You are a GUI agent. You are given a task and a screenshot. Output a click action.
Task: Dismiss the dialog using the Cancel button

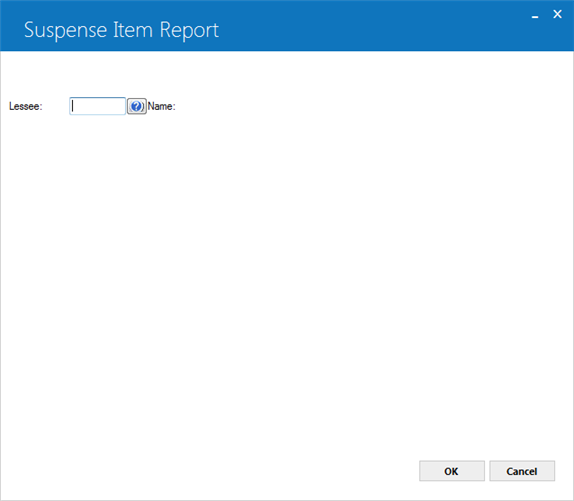pyautogui.click(x=522, y=471)
